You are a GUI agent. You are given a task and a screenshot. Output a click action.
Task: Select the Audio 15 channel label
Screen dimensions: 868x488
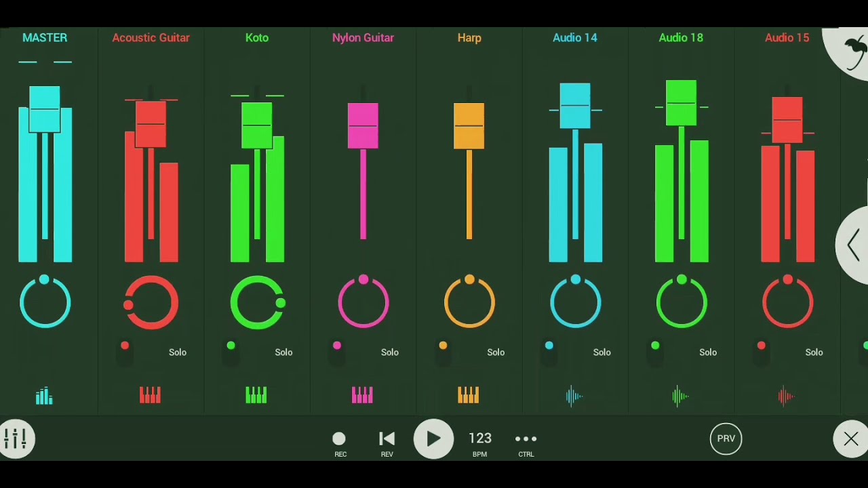click(x=787, y=38)
